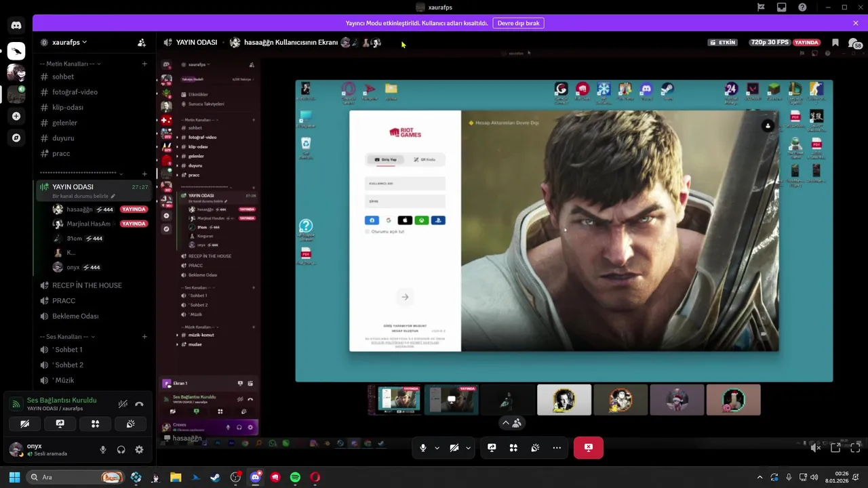Collapse the Metin Kanalları category
Viewport: 868px width, 488px height.
[x=70, y=64]
